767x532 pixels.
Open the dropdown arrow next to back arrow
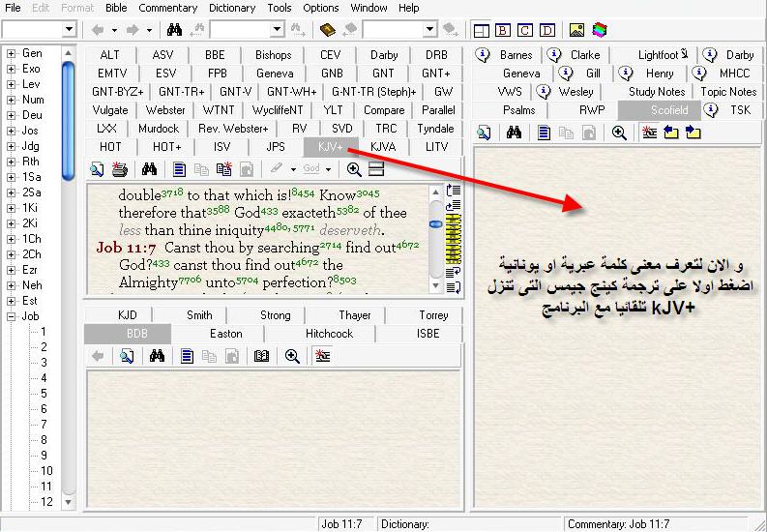tap(114, 30)
